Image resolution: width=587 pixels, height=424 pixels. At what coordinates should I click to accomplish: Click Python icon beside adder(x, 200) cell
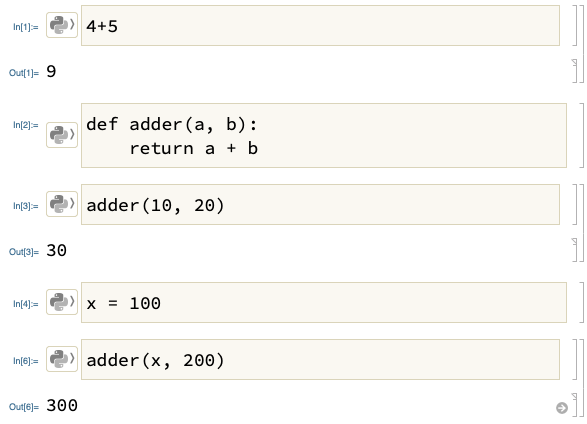click(x=62, y=359)
